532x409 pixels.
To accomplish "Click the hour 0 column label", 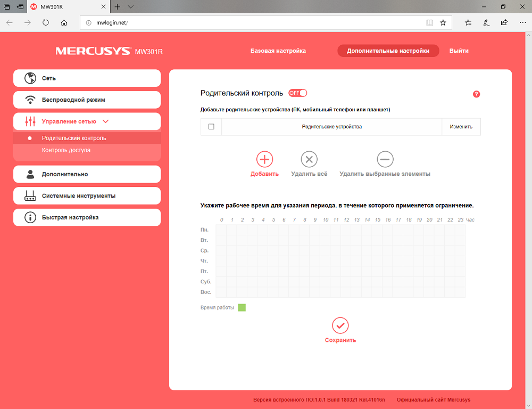I will pyautogui.click(x=221, y=220).
